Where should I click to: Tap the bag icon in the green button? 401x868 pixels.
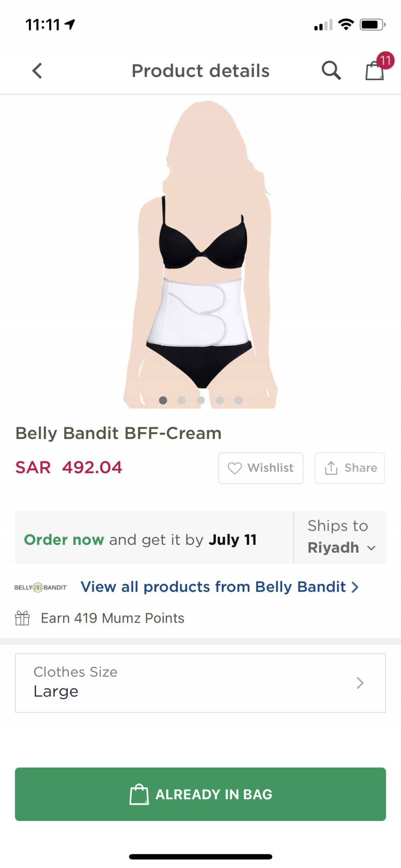(139, 794)
